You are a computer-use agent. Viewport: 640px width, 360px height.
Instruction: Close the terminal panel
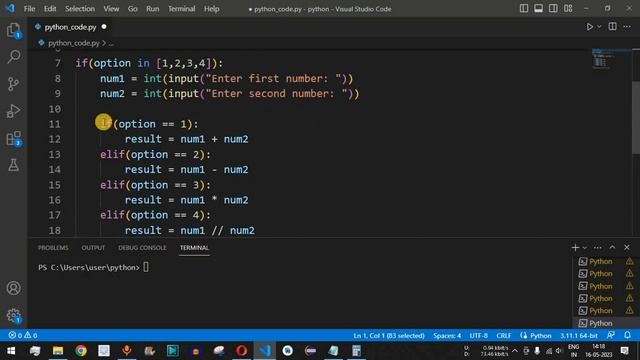(x=627, y=247)
